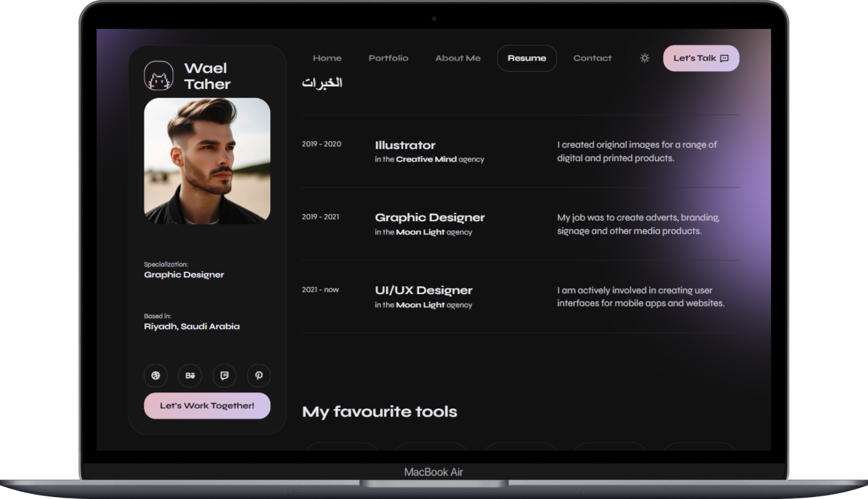
Task: Select the Resume tab
Action: (x=527, y=58)
